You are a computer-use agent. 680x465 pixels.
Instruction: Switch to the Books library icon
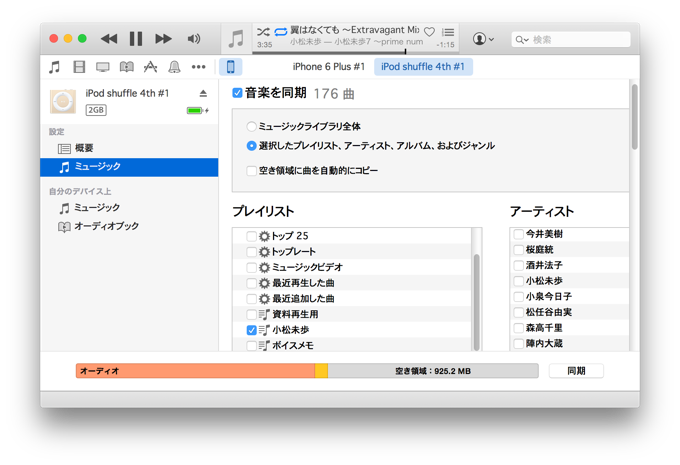(x=127, y=67)
